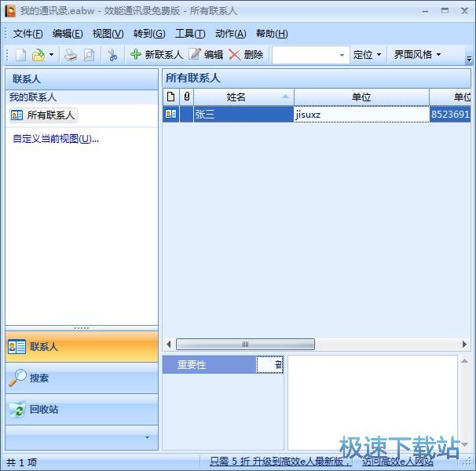Select the 张三 name cell
This screenshot has height=471, width=476.
coord(243,114)
